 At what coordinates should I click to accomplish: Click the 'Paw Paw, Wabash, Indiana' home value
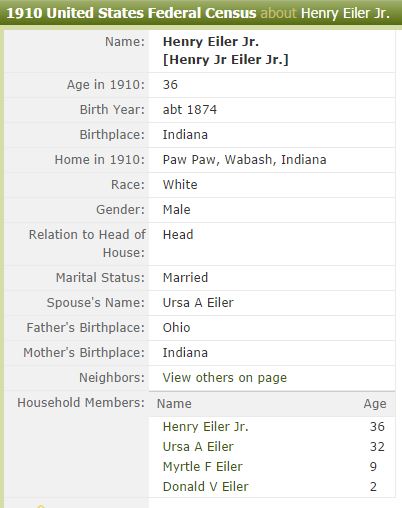tap(244, 160)
